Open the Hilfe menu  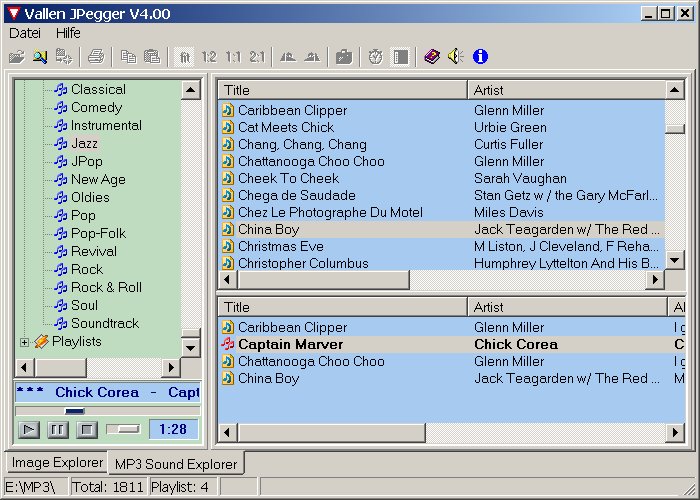pos(68,33)
